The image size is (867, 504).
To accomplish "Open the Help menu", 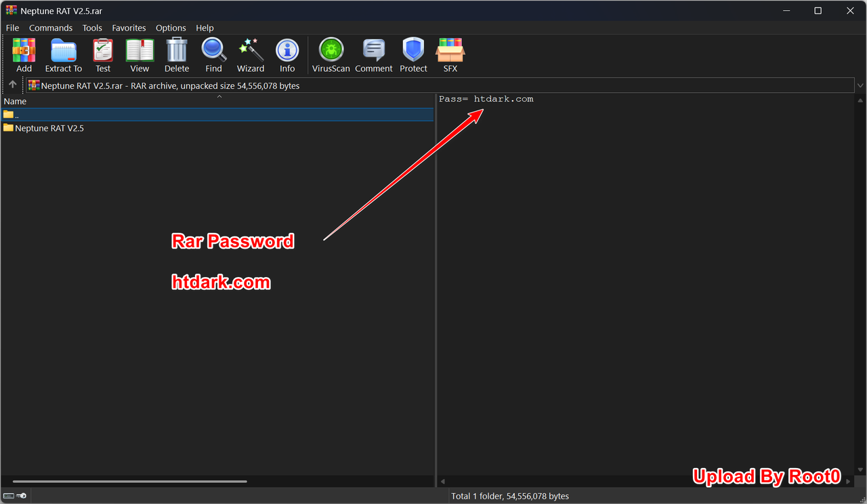I will pos(205,28).
